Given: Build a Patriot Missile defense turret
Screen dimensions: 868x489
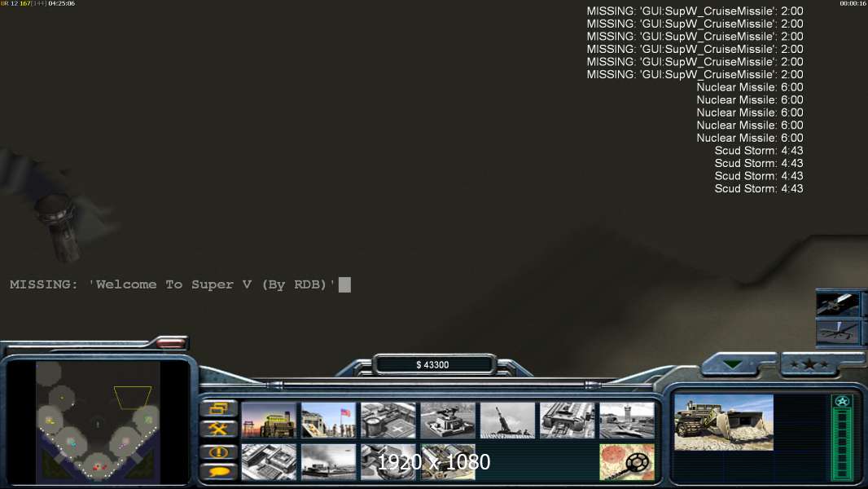Looking at the screenshot, I should [448, 421].
